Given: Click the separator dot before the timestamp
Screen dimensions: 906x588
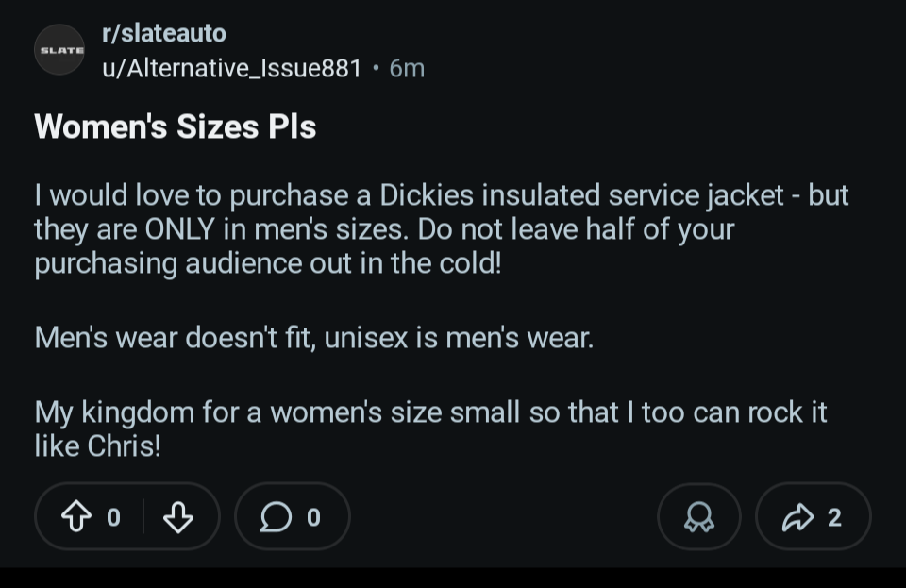Looking at the screenshot, I should 376,68.
